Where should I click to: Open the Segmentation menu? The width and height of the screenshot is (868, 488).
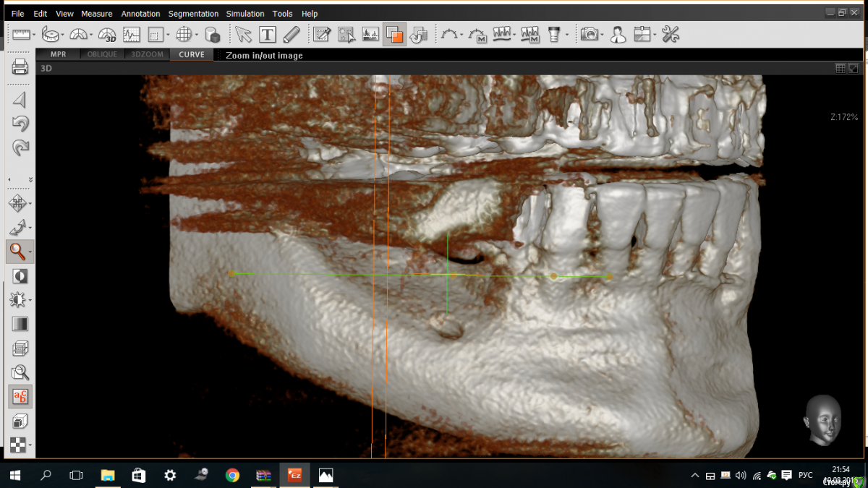click(x=193, y=14)
